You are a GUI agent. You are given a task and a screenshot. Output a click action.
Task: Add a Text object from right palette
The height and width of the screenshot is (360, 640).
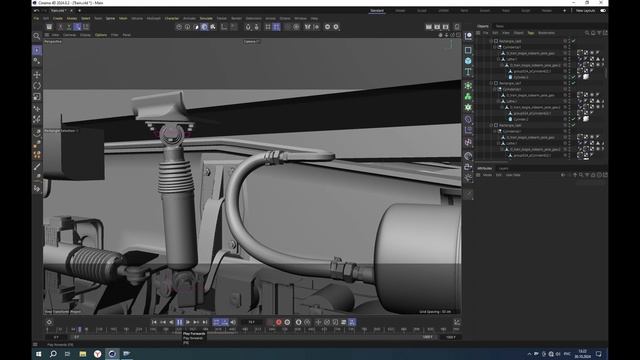coord(468,72)
